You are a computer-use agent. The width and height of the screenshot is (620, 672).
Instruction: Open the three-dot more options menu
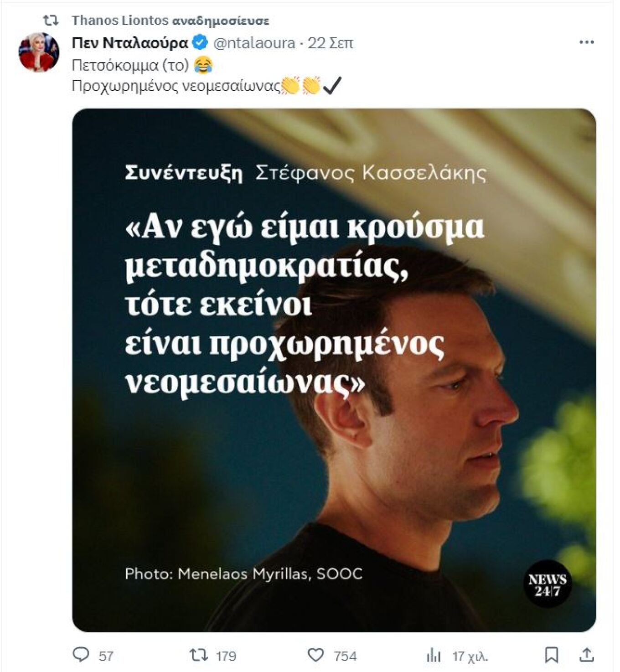point(586,42)
